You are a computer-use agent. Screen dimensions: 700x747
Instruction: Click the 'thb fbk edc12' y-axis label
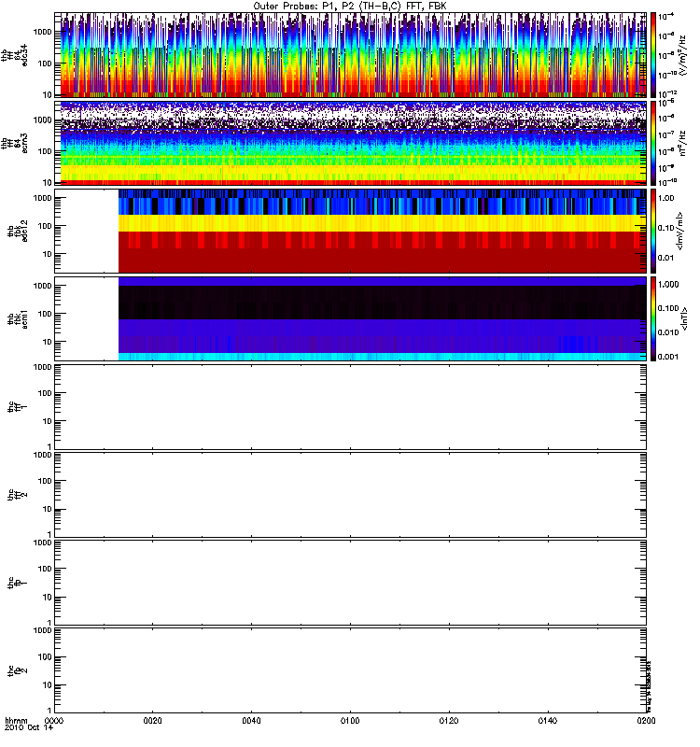click(18, 231)
